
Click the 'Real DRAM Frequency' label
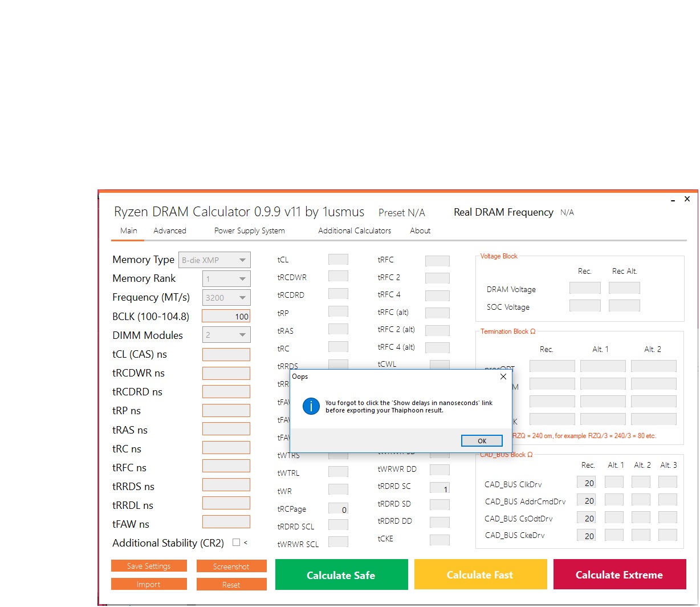pos(503,212)
